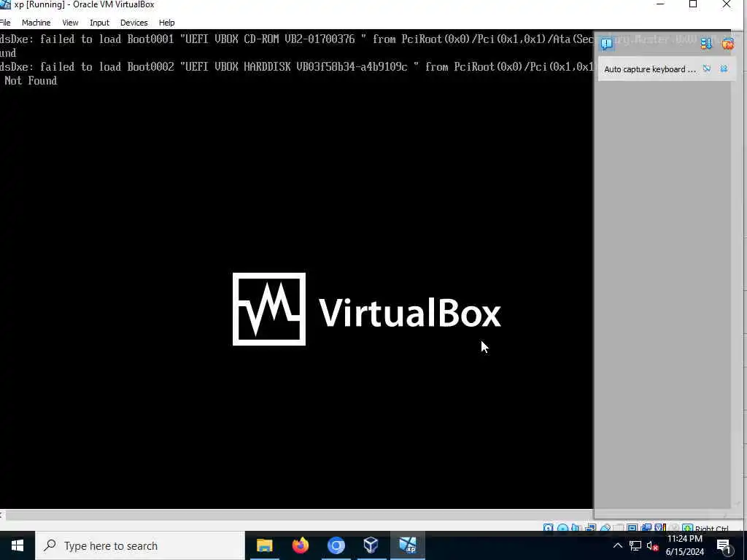
Task: Launch Firefox from the taskbar
Action: [x=300, y=545]
